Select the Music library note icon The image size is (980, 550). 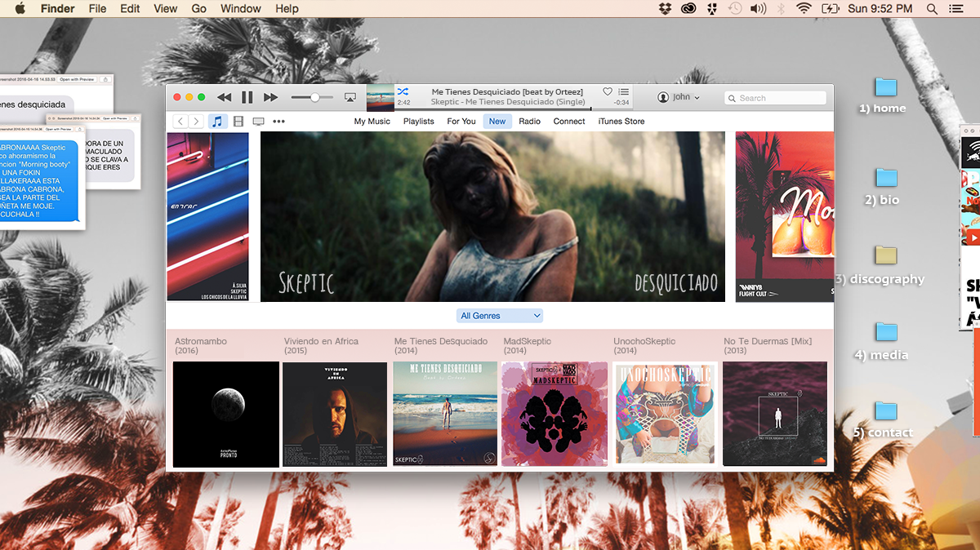(217, 122)
